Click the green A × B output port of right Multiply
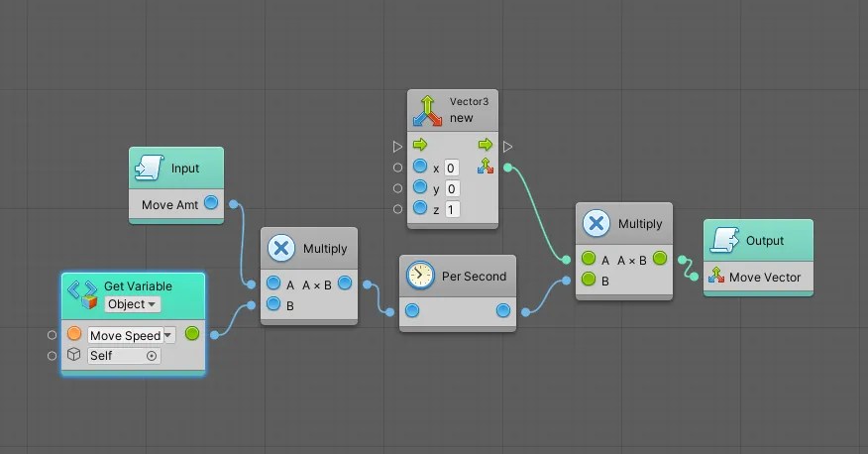Viewport: 868px width, 454px height. tap(660, 258)
